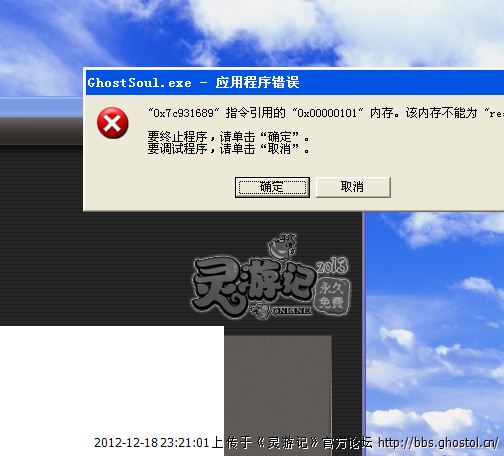Click the 2012-12-18 upload timestamp text
Screen dimensions: 504x456
[151, 443]
